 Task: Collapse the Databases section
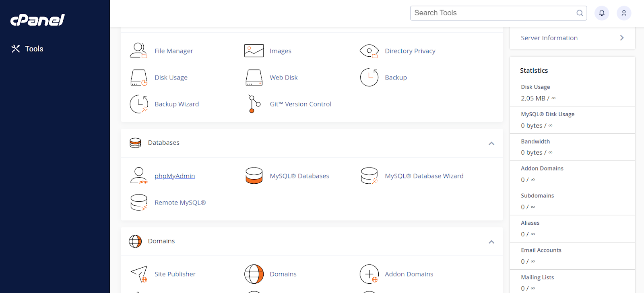point(491,143)
